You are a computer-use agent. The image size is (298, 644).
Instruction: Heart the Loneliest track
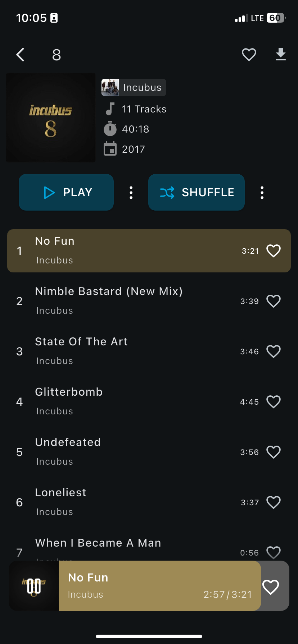coord(273,502)
